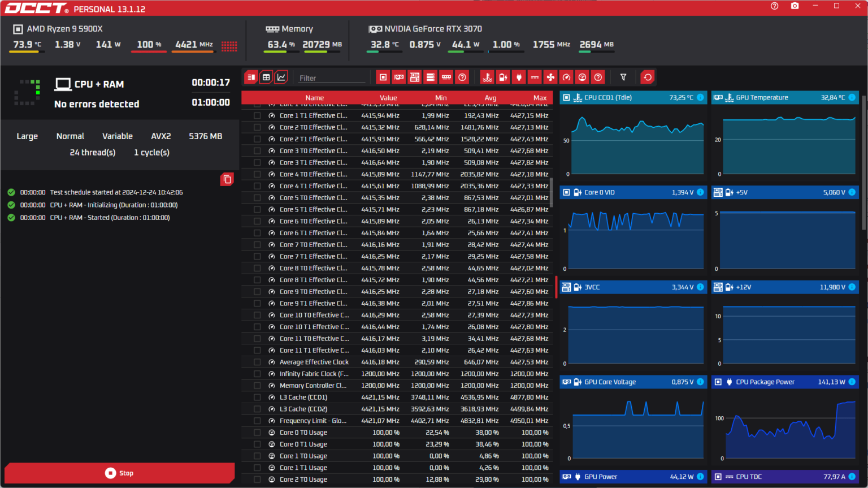Switch to the table view tab

[266, 77]
